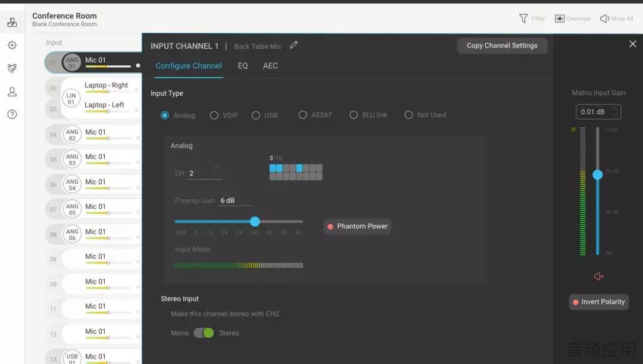Select AES67 input type
Screen dimensions: 643x364
pyautogui.click(x=302, y=115)
